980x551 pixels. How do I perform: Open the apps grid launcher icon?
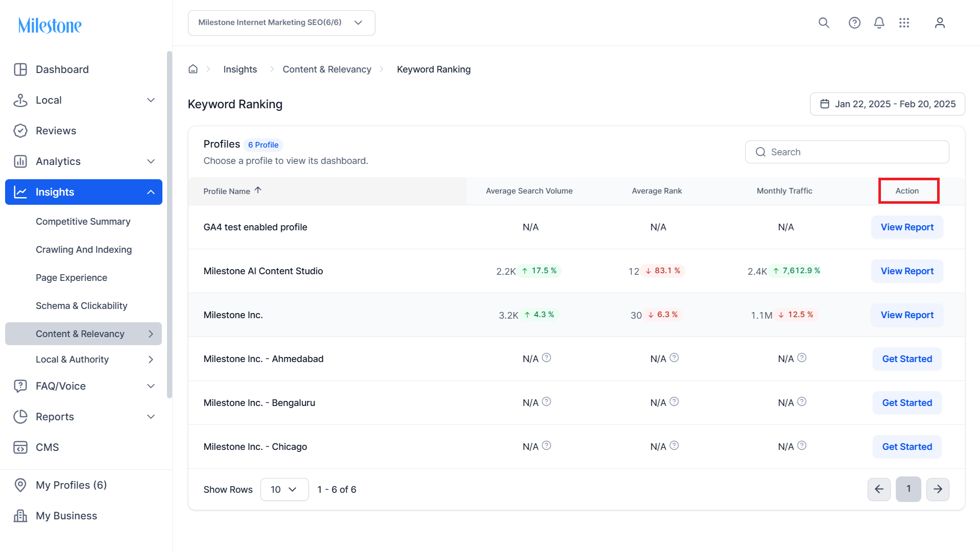point(904,23)
